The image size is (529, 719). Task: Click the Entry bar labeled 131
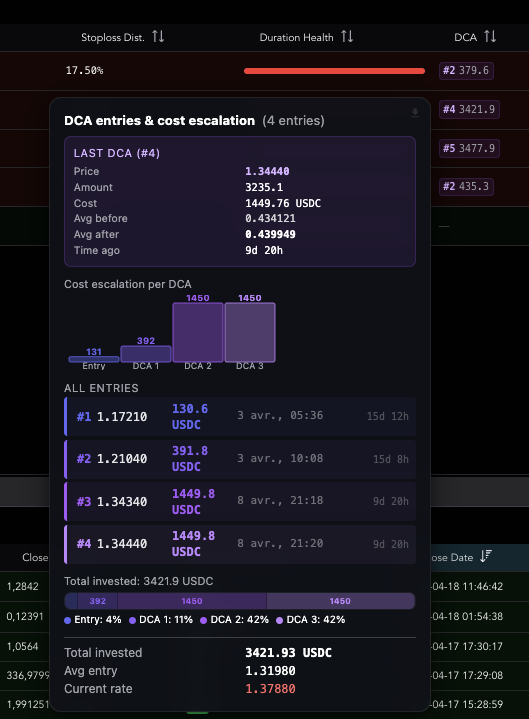click(94, 359)
